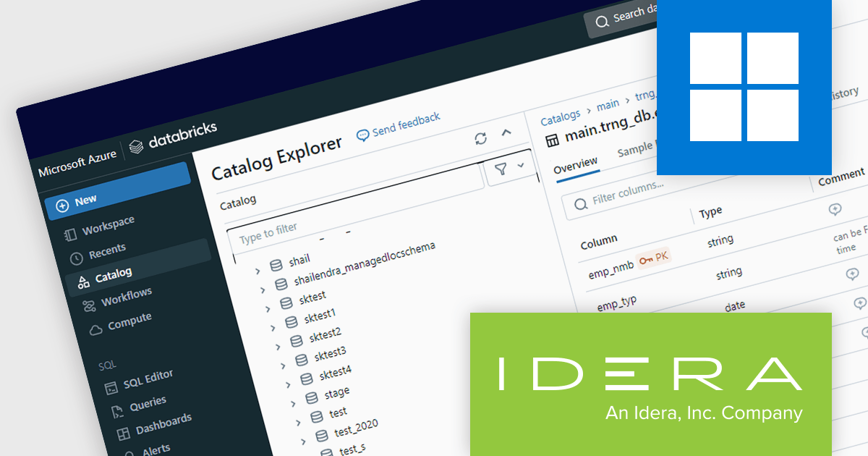This screenshot has height=456, width=868.
Task: Click the database icon next to sktest2
Action: 296,341
